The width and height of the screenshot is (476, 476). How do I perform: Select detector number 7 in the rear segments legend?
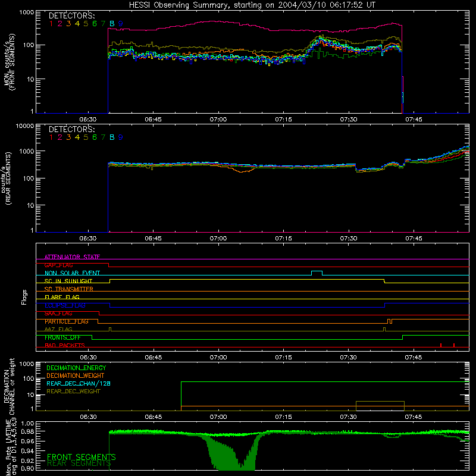103,137
